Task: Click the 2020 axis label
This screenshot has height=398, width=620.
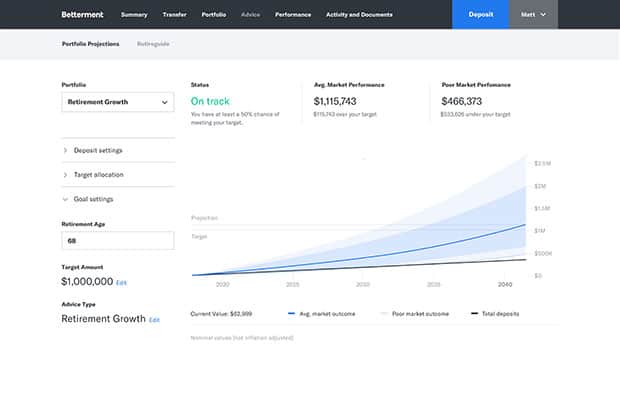Action: [x=223, y=285]
